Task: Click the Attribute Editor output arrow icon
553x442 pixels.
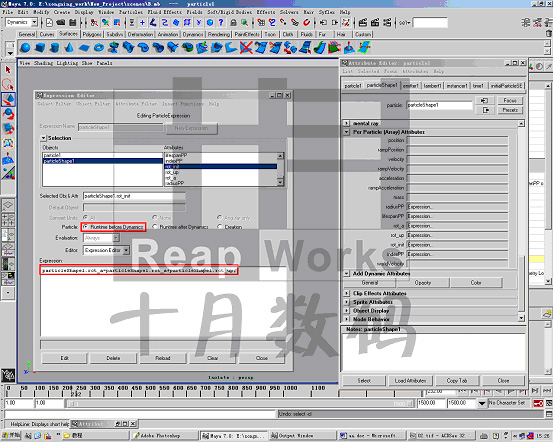Action: 484,110
